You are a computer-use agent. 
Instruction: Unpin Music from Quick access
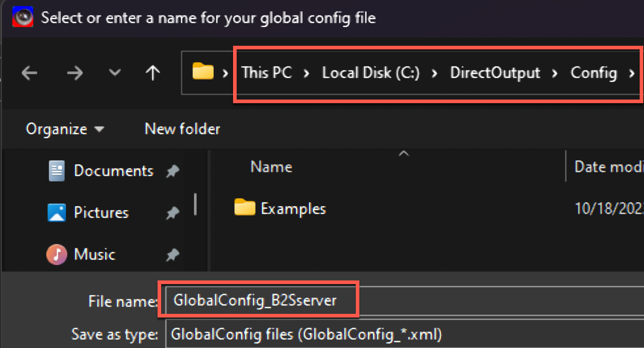click(173, 254)
